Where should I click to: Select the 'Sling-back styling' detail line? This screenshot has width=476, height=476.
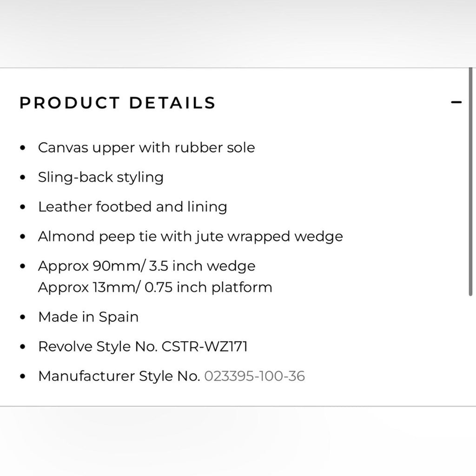pyautogui.click(x=101, y=178)
